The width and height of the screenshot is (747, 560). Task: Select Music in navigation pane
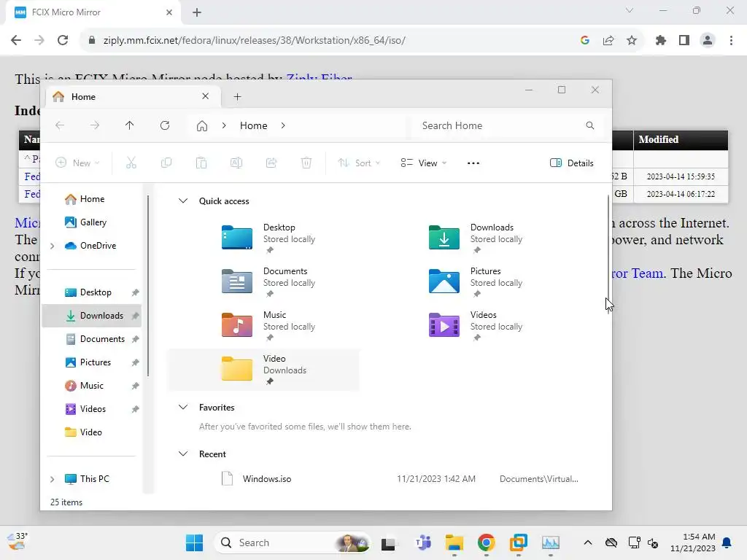[91, 386]
